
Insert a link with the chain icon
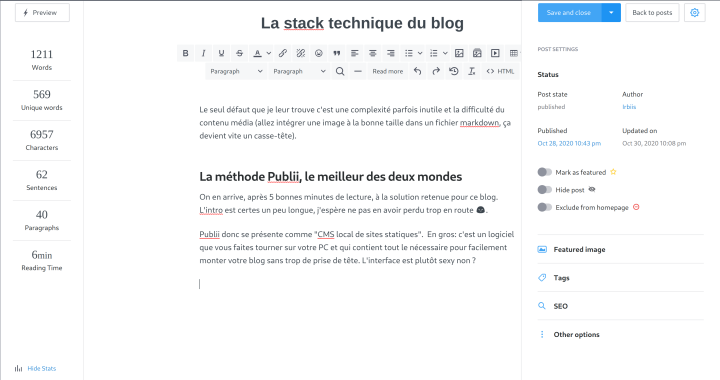point(283,53)
